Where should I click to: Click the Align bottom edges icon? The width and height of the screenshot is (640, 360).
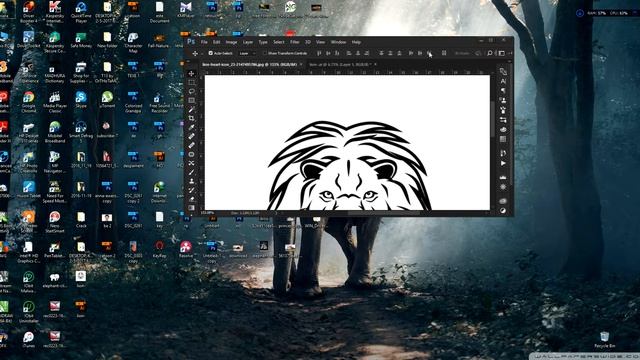[x=337, y=53]
